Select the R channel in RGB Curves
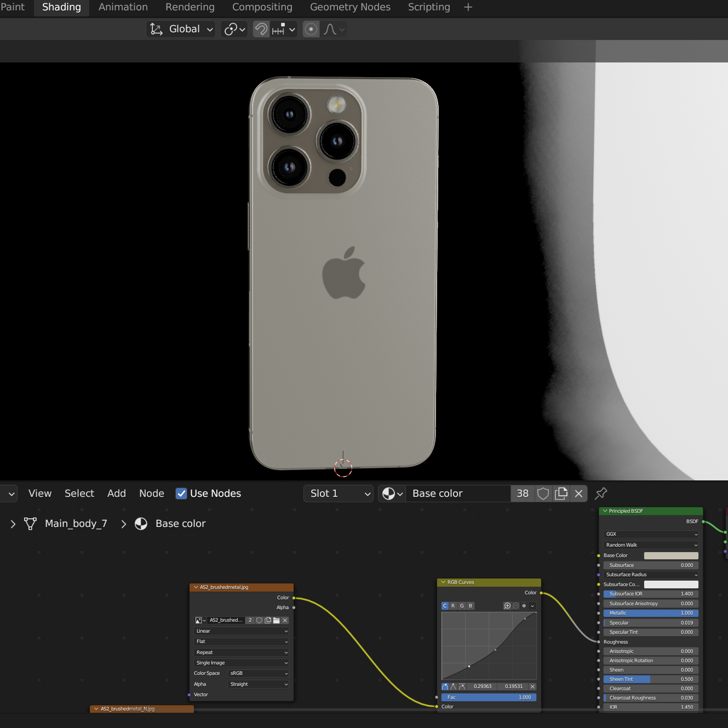 453,606
